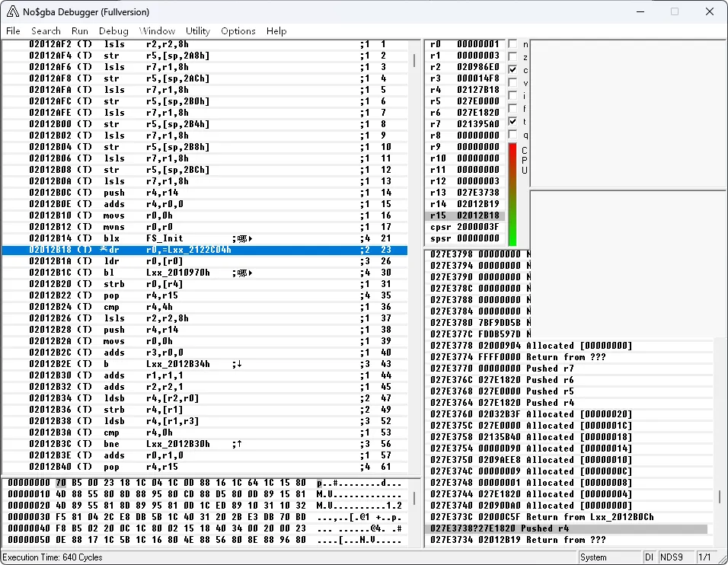
Task: Open the Options menu
Action: coord(238,31)
